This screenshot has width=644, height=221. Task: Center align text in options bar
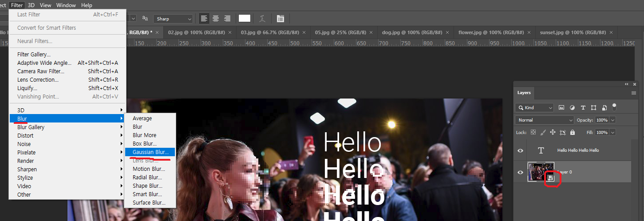(x=216, y=19)
